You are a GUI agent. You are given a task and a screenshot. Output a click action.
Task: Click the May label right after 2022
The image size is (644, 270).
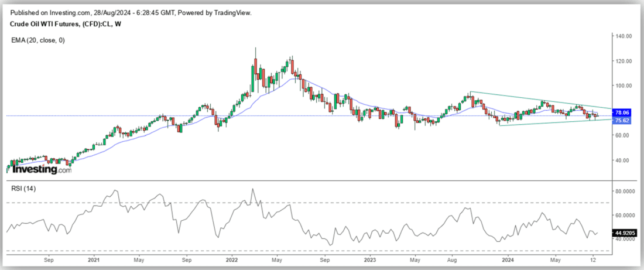(277, 260)
